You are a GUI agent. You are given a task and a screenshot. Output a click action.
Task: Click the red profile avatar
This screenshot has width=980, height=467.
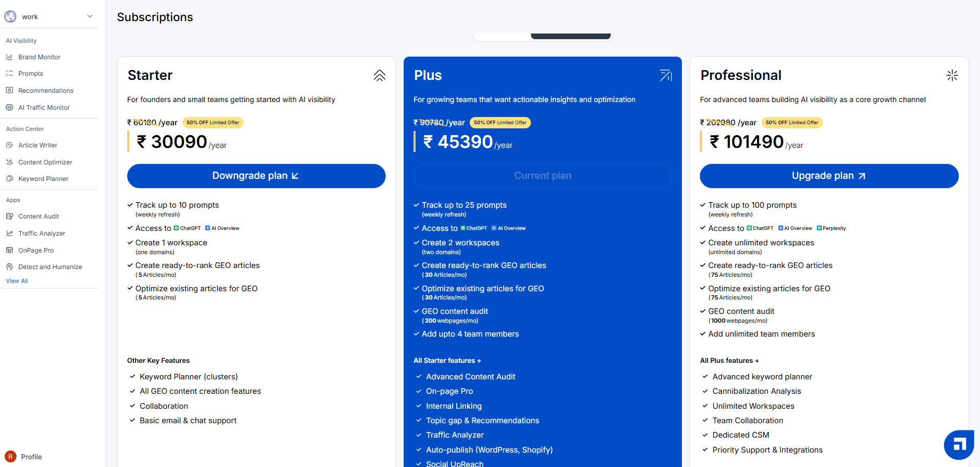pos(10,457)
